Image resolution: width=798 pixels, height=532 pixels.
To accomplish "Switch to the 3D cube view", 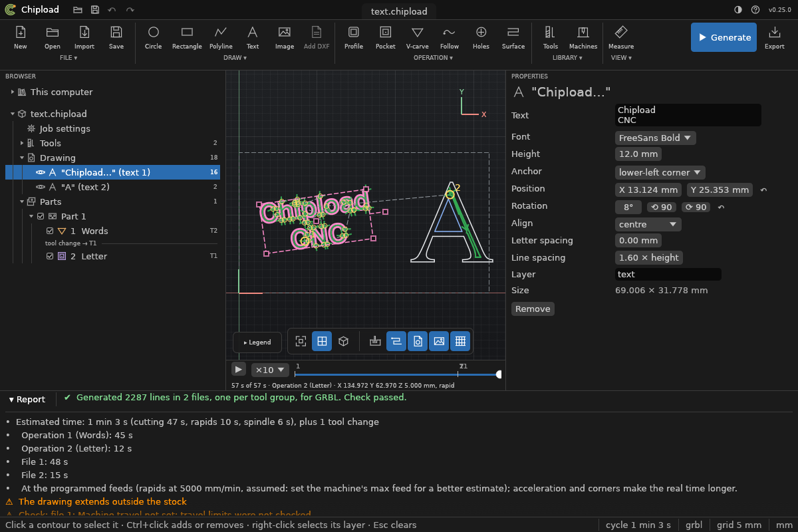I will (343, 341).
